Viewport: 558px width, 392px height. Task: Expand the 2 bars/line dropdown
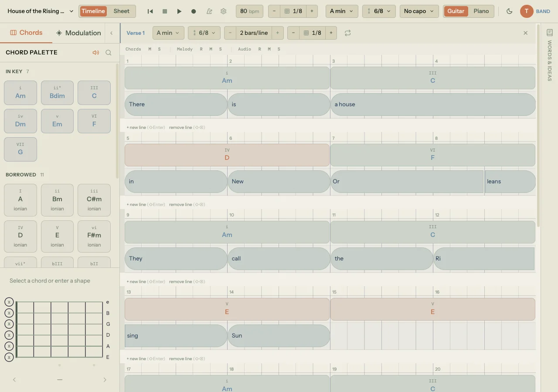[254, 33]
